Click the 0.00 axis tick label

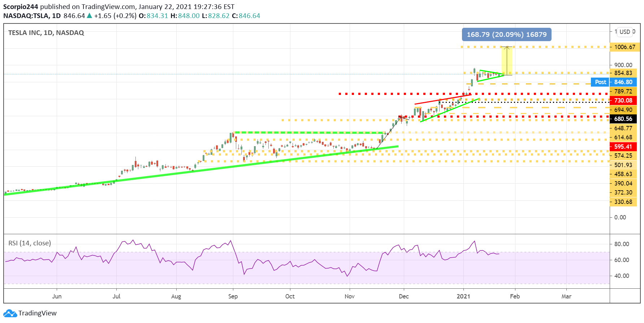[x=620, y=217]
